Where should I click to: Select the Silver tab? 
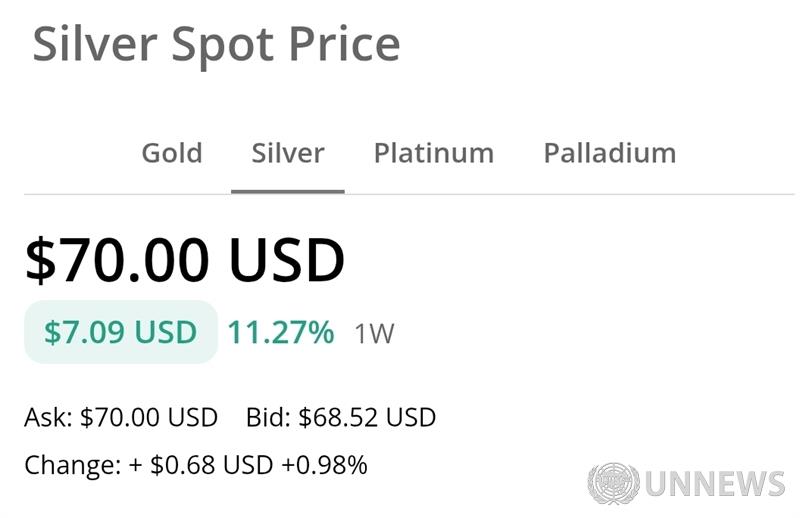coord(288,153)
